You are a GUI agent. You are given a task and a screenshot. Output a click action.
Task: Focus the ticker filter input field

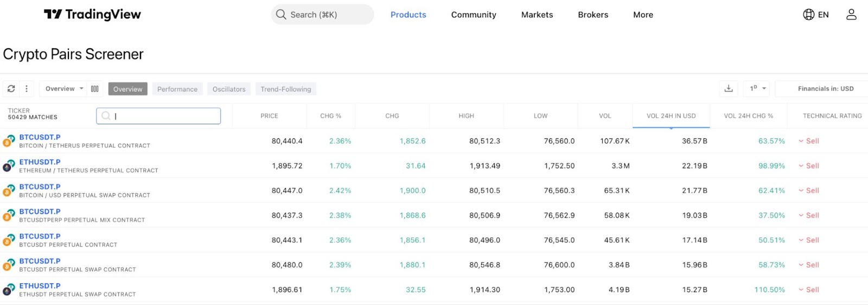[x=158, y=116]
